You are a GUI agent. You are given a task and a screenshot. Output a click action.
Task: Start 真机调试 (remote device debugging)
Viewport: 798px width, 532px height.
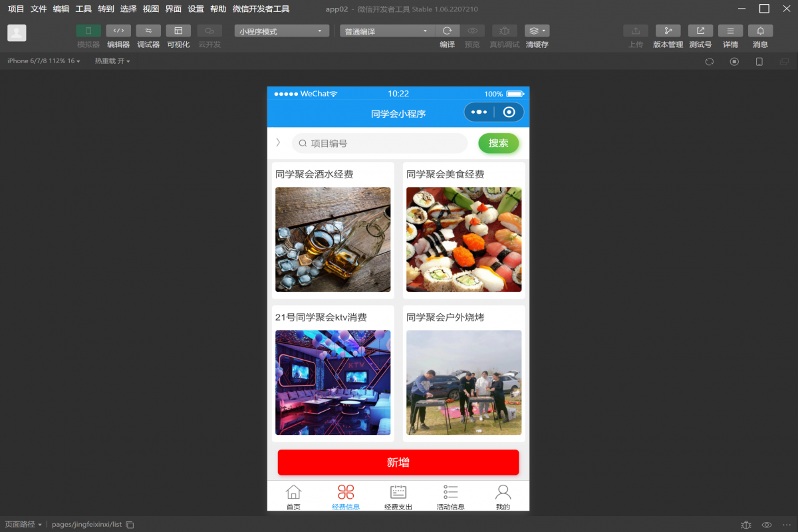click(x=504, y=31)
